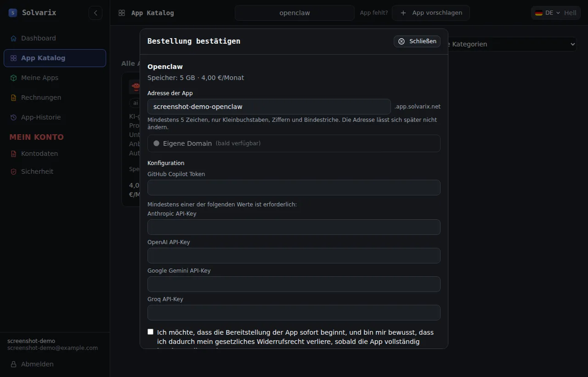Screen dimensions: 588x377
Task: Focus the Adresse der App field
Action: pos(269,107)
